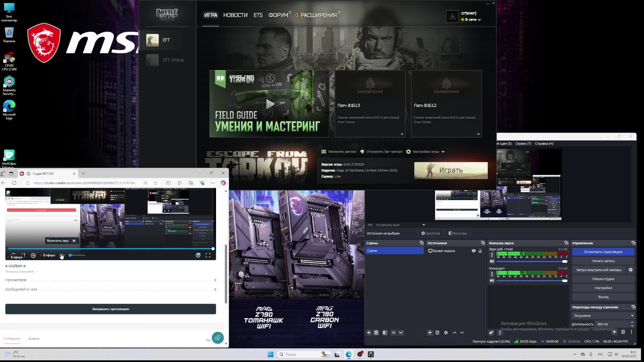The height and width of the screenshot is (362, 644).
Task: Toggle visibility of Захват экрана source
Action: click(x=474, y=251)
